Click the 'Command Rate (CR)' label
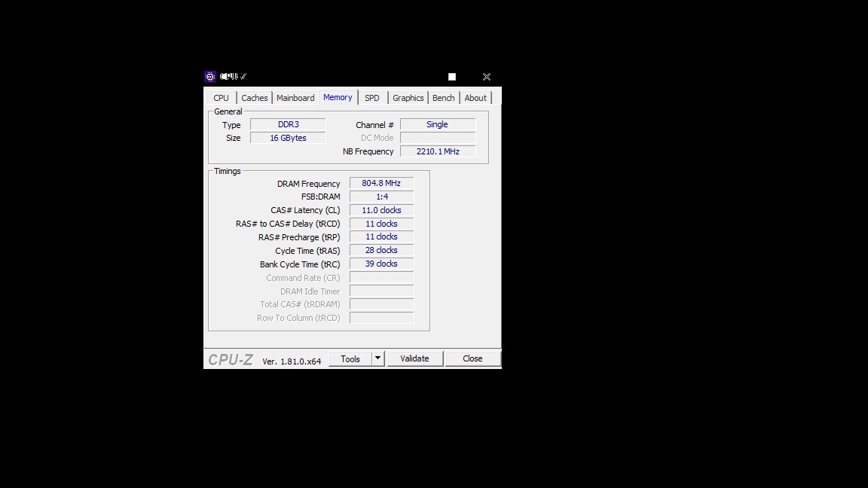 click(303, 278)
